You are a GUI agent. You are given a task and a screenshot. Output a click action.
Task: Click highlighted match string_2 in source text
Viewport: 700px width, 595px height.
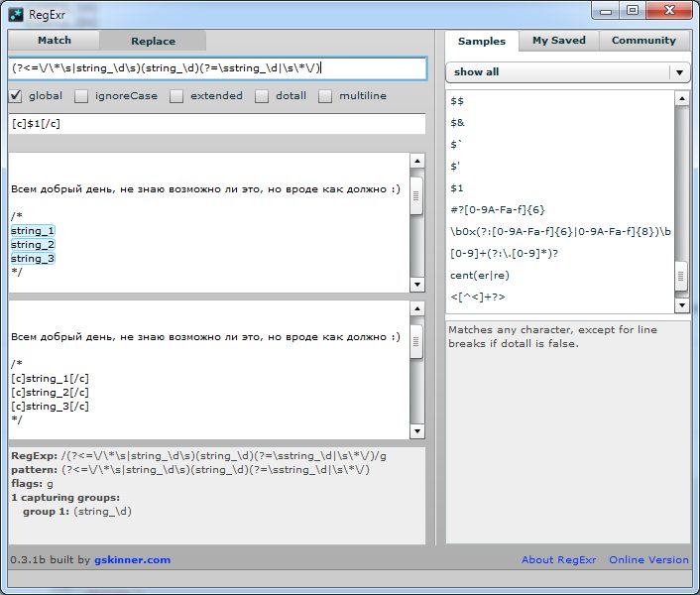pos(33,245)
